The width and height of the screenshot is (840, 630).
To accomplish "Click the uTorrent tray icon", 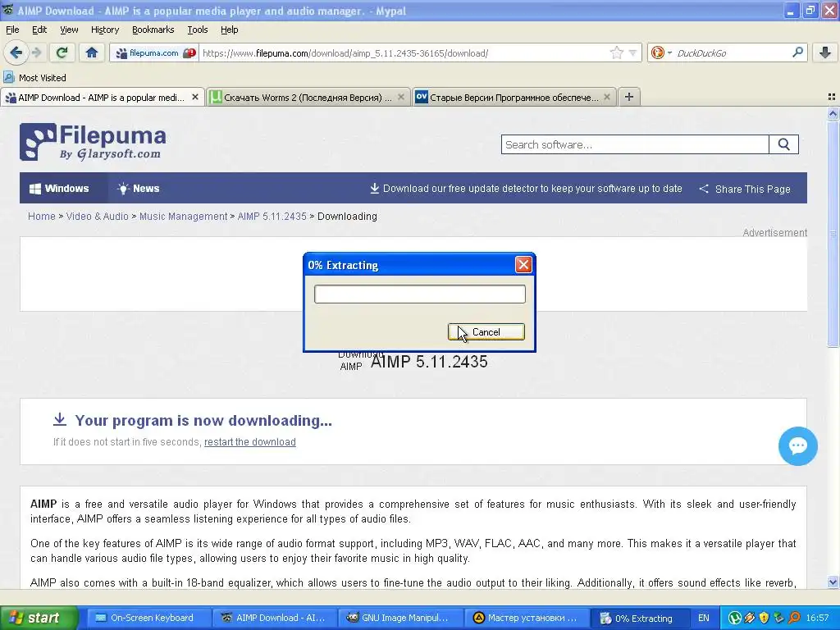I will click(734, 618).
